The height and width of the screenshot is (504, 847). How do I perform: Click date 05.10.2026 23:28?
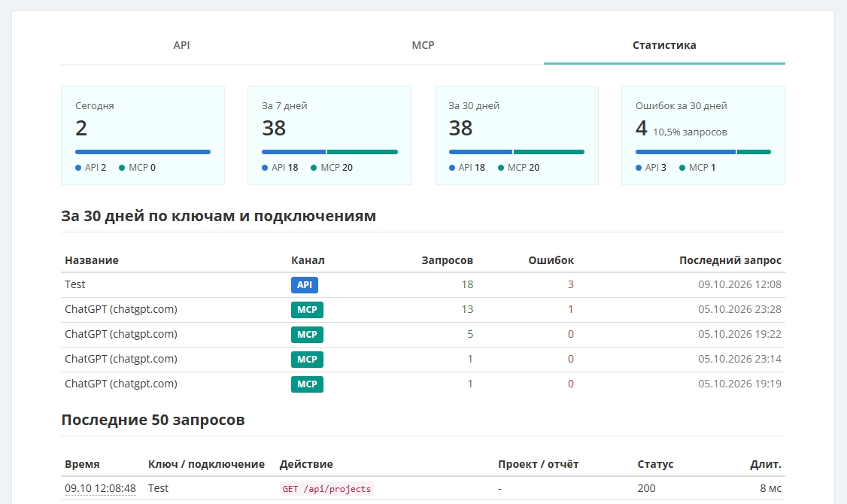click(739, 309)
